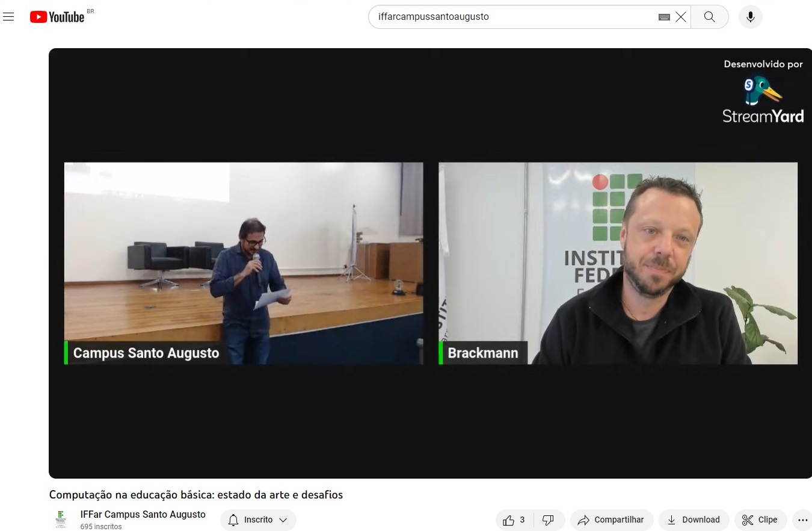Screen dimensions: 812x531
Task: Click the Brackmann speaker video to pause
Action: click(618, 263)
